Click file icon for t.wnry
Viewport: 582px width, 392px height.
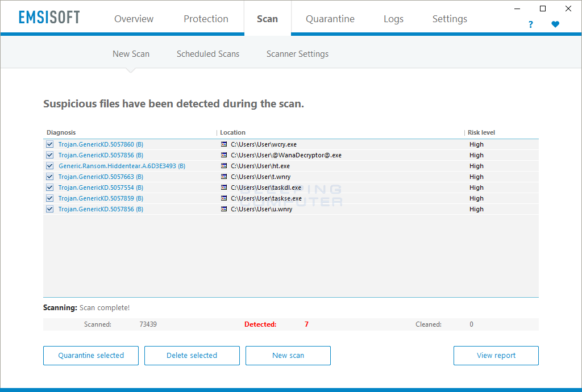(224, 177)
